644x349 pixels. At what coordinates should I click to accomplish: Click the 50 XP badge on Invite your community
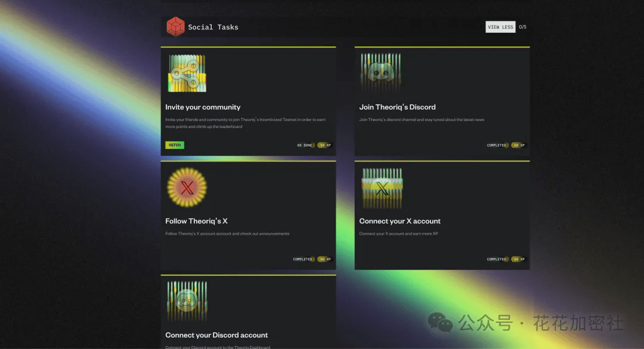(325, 145)
